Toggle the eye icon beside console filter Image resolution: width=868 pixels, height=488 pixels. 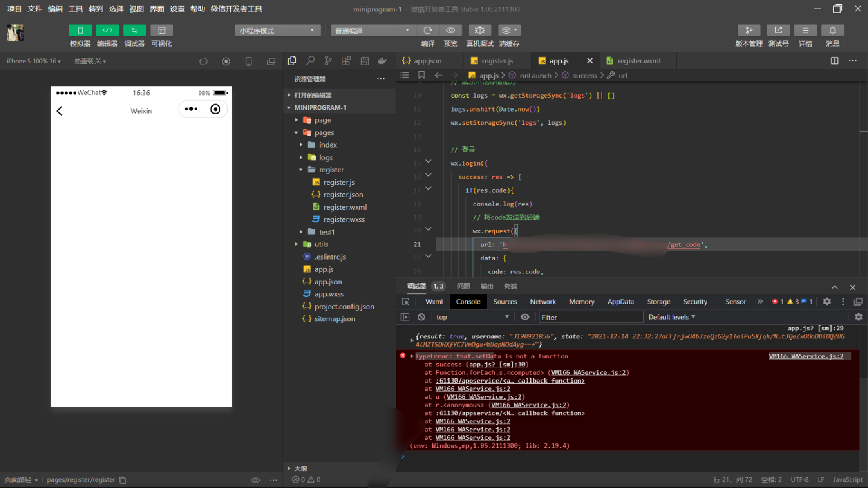(525, 317)
